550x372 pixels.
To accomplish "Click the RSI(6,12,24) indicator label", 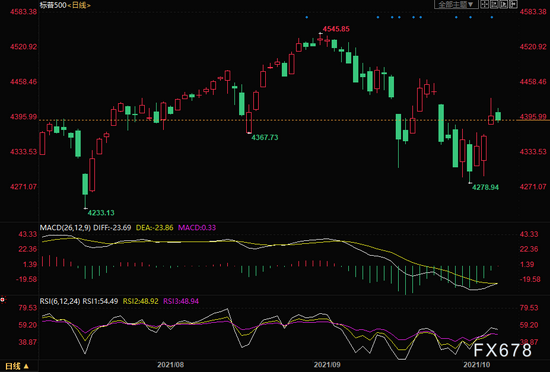I will coord(60,301).
